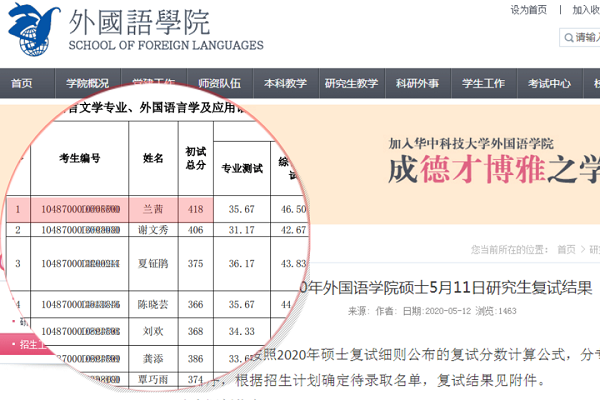Click the score cell 42.67
This screenshot has height=400, width=600.
coord(291,230)
